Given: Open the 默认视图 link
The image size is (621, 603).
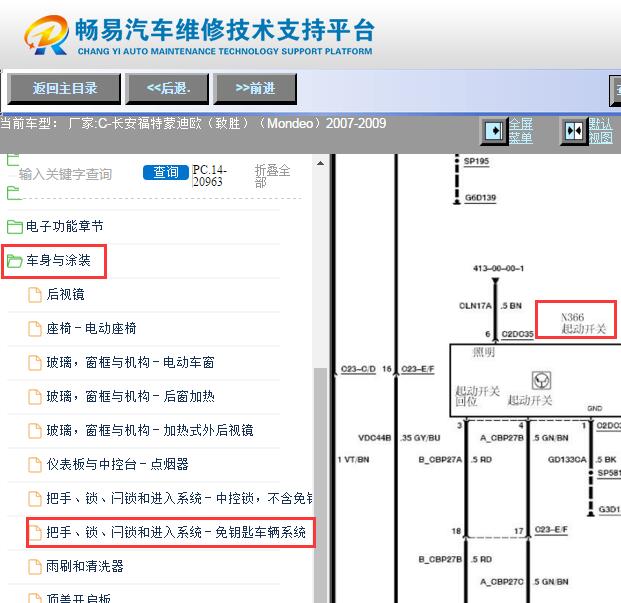Looking at the screenshot, I should [x=600, y=130].
